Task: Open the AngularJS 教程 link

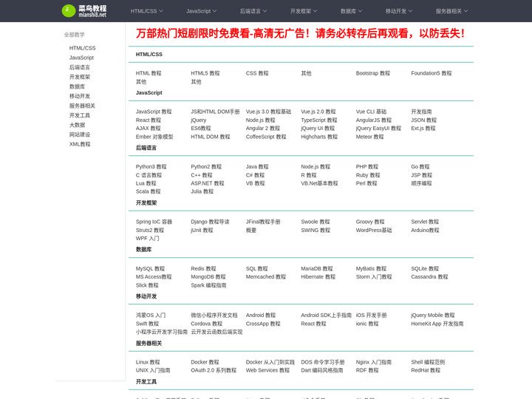Action: [x=374, y=120]
